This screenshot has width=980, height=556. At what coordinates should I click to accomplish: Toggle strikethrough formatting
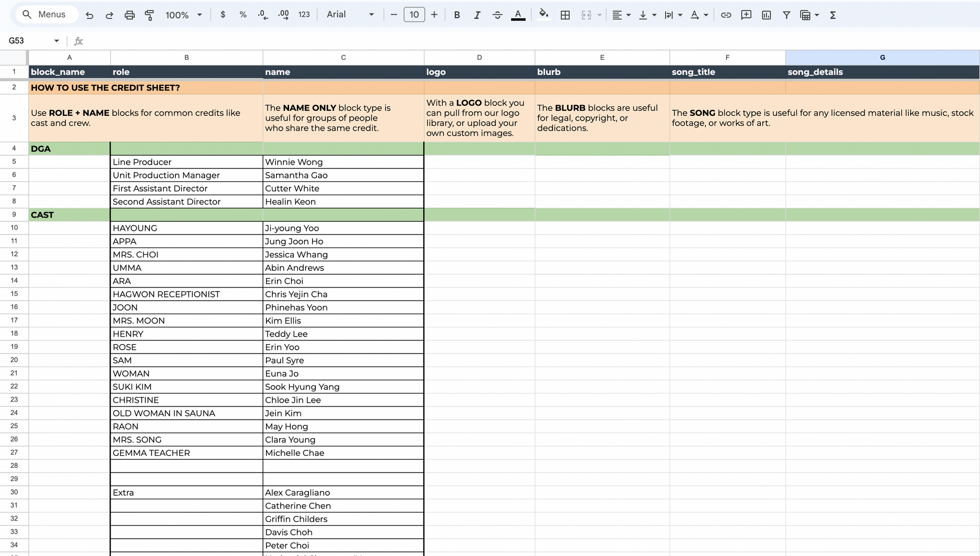[497, 15]
